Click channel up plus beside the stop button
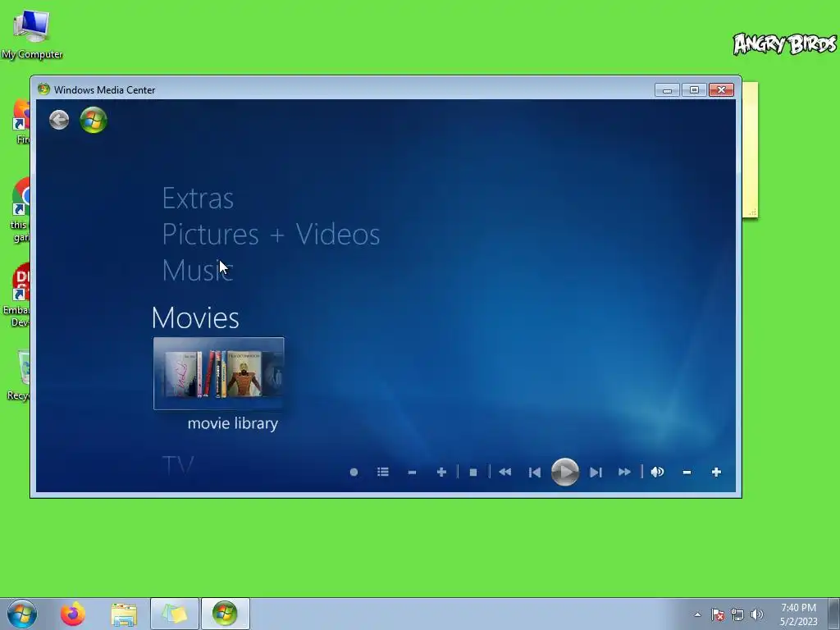 coord(441,472)
